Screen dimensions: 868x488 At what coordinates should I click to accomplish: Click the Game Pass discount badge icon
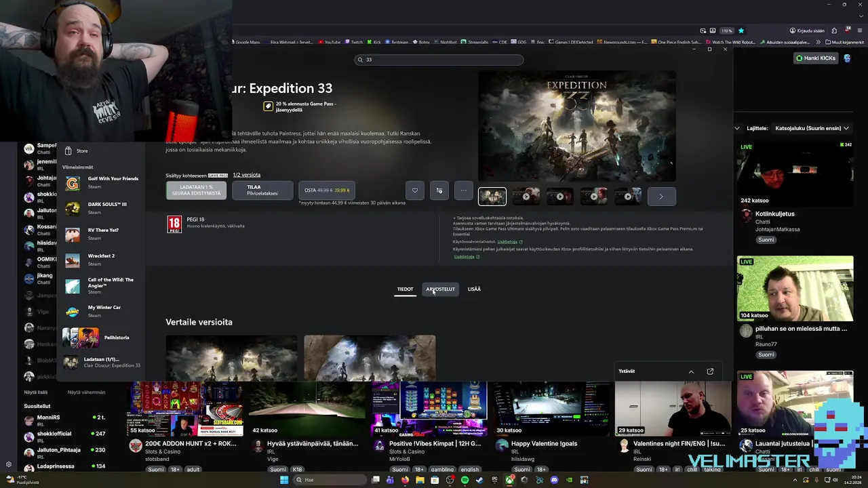tap(268, 106)
